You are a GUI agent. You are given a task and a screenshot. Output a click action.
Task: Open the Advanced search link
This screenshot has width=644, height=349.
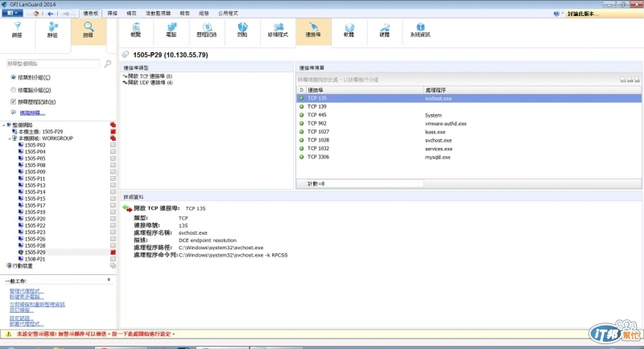coord(32,113)
